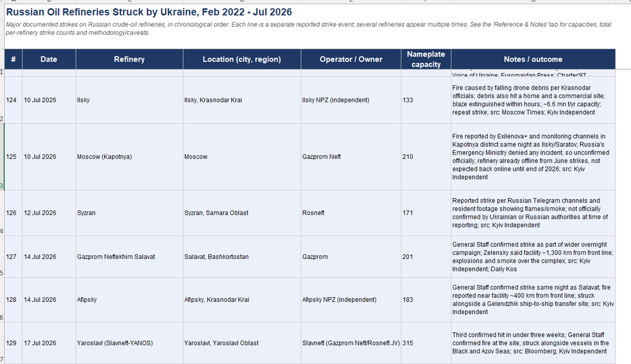Click the 'Notes / outcome' header cell
The image size is (631, 364).
[533, 59]
